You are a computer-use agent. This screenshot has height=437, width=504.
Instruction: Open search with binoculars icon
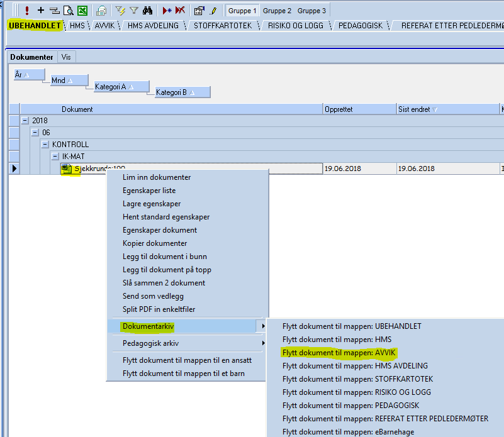point(147,11)
